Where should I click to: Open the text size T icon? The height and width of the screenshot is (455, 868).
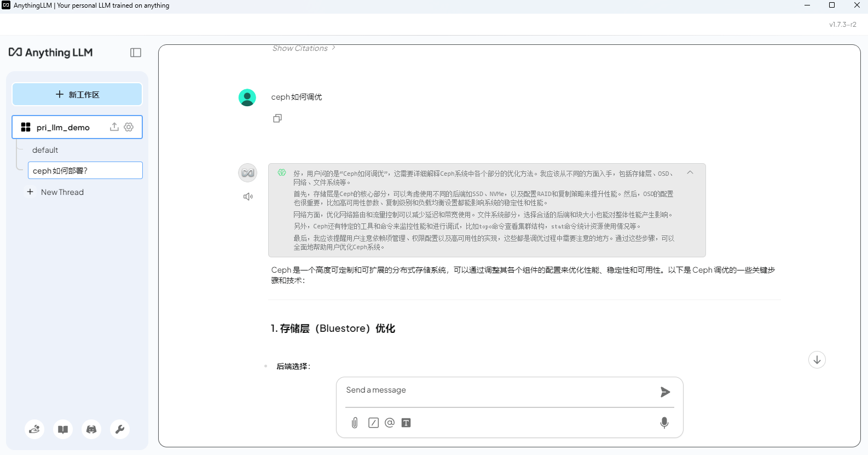pyautogui.click(x=406, y=423)
